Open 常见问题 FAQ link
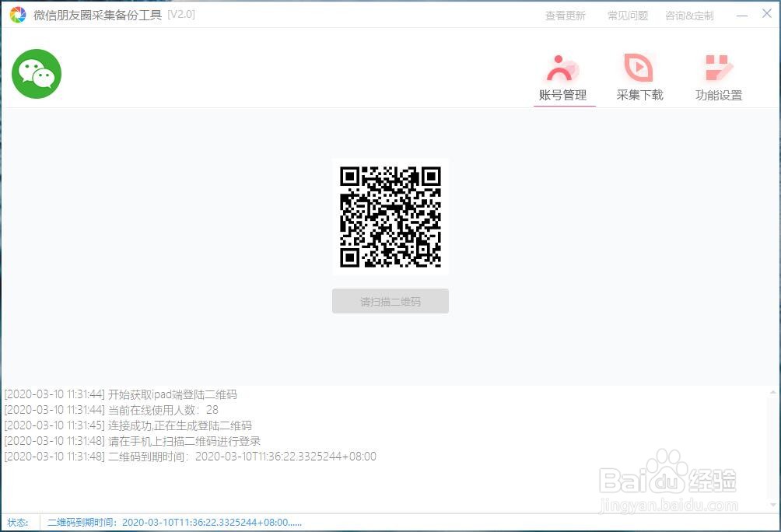Image resolution: width=781 pixels, height=532 pixels. 628,16
